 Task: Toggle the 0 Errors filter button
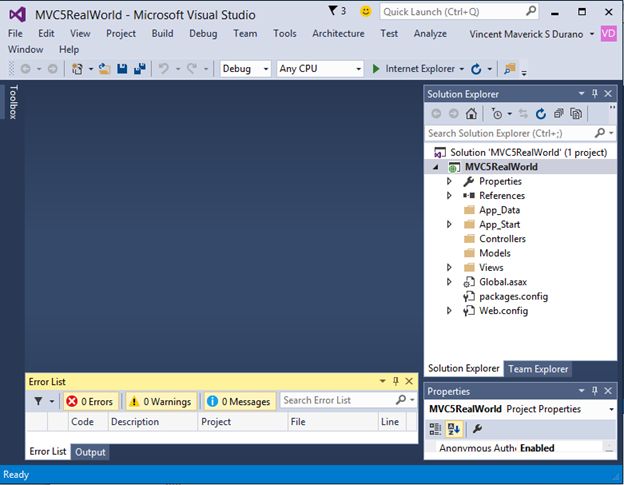[90, 401]
